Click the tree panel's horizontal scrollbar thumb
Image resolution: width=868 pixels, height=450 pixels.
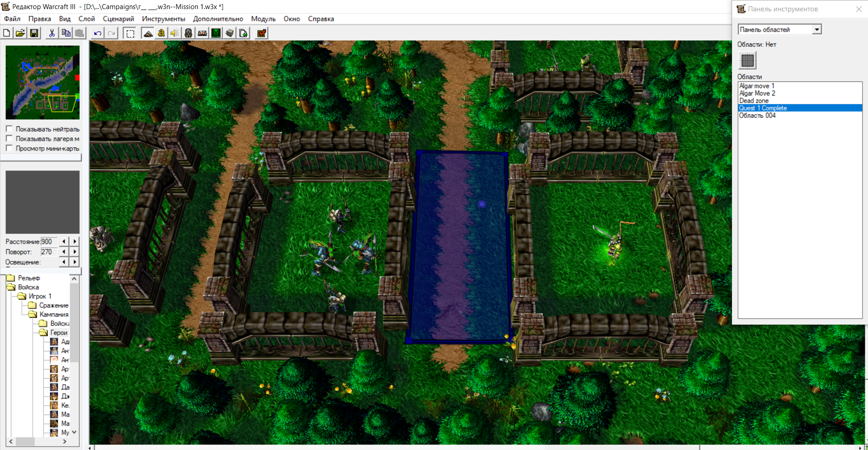[x=25, y=441]
